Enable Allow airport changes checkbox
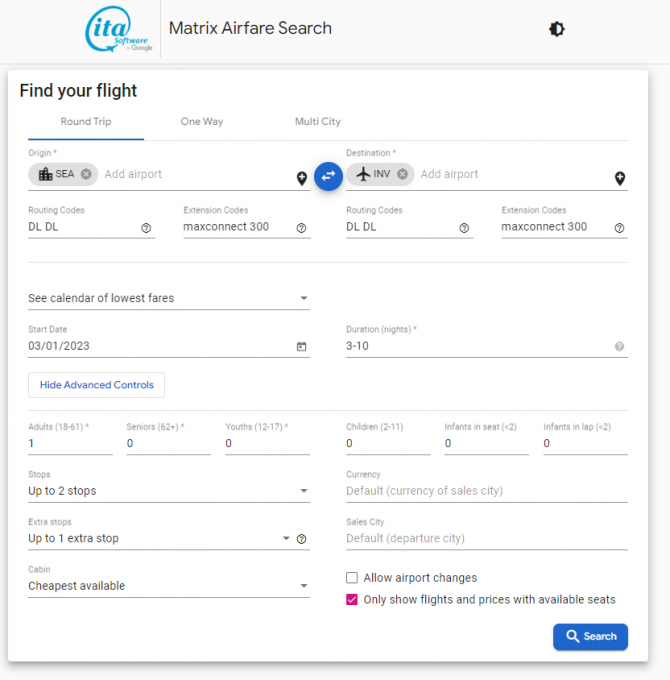Image resolution: width=670 pixels, height=680 pixels. click(x=352, y=578)
